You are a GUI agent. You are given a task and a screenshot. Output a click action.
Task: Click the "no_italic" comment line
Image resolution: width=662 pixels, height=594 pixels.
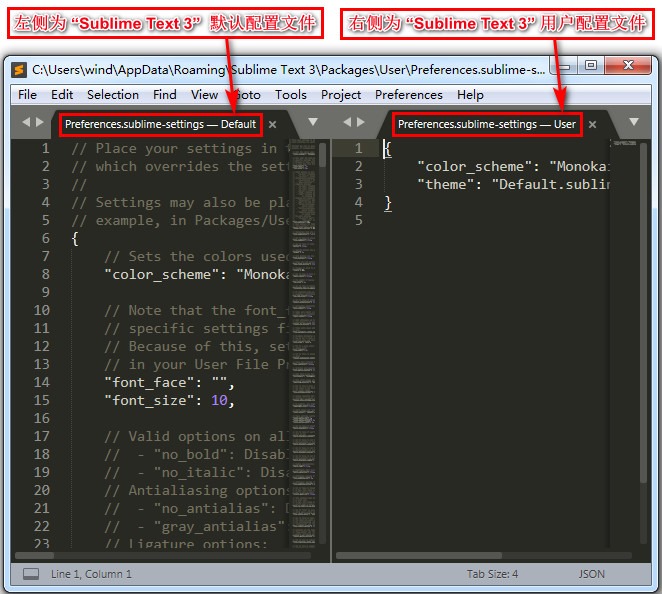point(197,472)
